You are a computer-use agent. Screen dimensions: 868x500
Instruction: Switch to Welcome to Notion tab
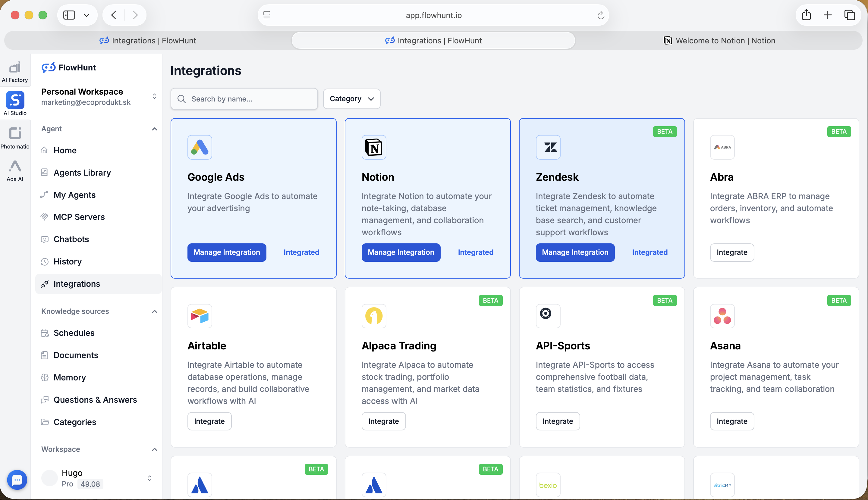pos(719,41)
